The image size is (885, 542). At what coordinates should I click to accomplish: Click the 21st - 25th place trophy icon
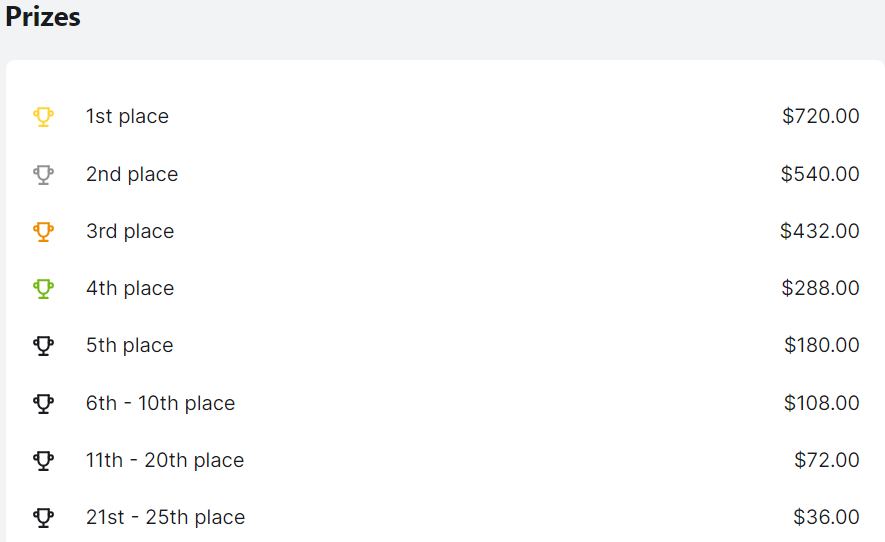pyautogui.click(x=43, y=517)
